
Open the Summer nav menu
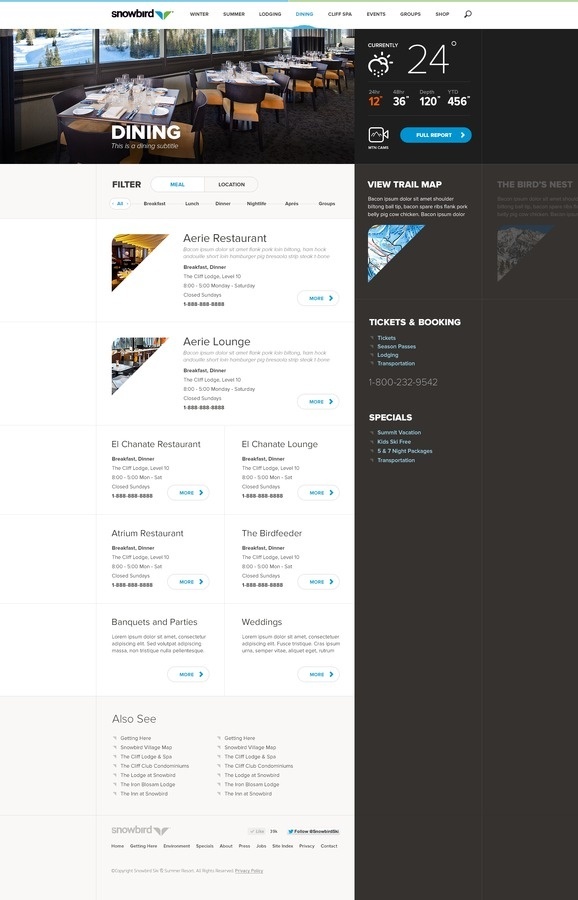pos(234,14)
